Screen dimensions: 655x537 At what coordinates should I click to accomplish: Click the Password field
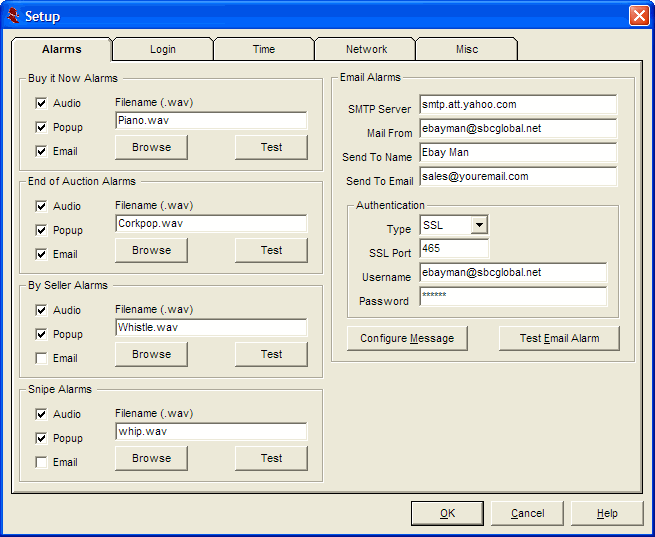[513, 296]
